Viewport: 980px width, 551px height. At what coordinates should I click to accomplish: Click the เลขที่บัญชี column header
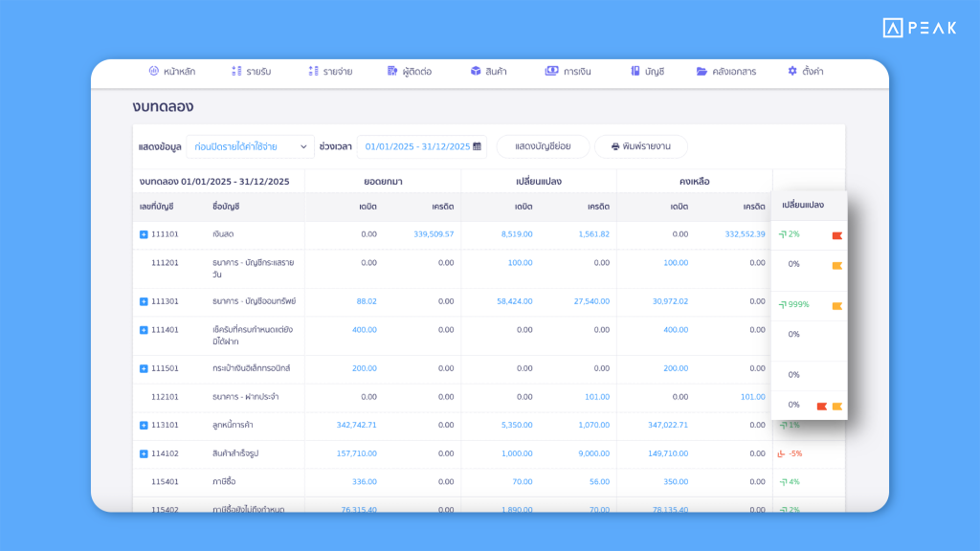click(x=156, y=207)
